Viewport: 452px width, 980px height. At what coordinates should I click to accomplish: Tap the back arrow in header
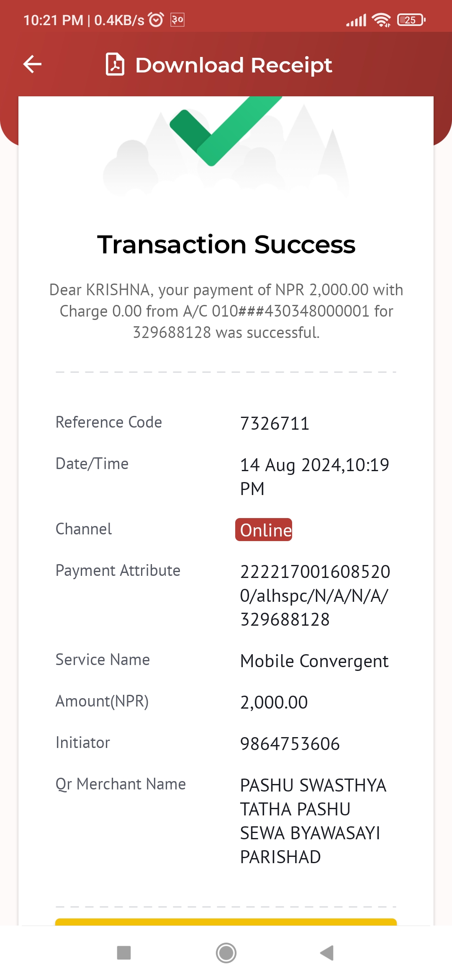pos(32,64)
